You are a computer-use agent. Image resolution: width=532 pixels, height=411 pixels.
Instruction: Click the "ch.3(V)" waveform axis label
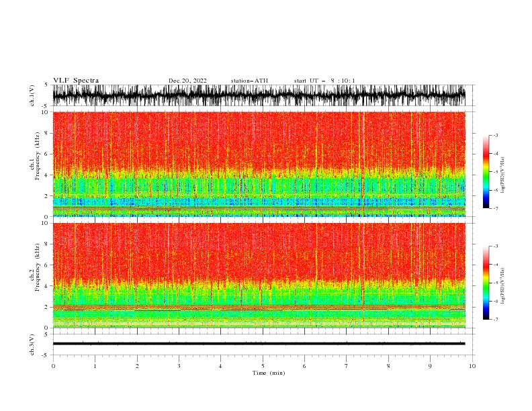point(32,345)
